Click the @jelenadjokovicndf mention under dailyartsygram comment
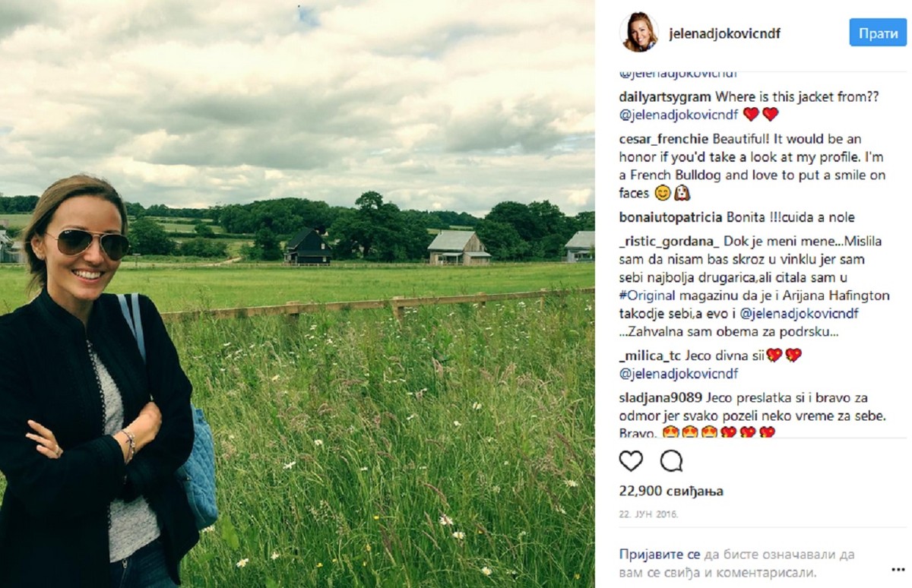The image size is (912, 588). coord(679,115)
